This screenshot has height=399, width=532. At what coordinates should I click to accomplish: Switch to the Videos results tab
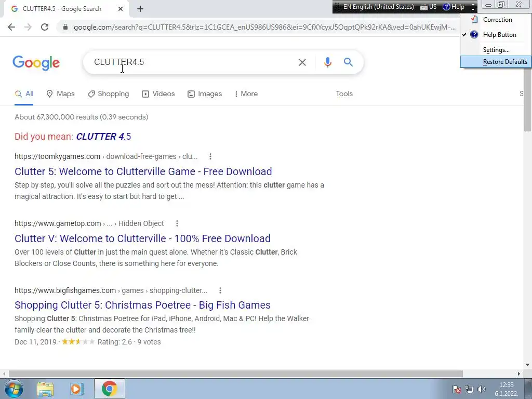click(x=158, y=94)
